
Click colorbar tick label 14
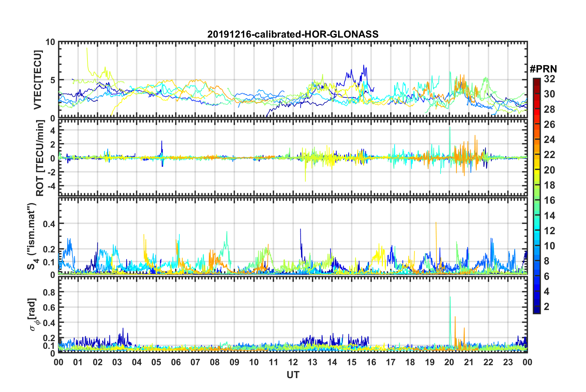click(x=549, y=215)
